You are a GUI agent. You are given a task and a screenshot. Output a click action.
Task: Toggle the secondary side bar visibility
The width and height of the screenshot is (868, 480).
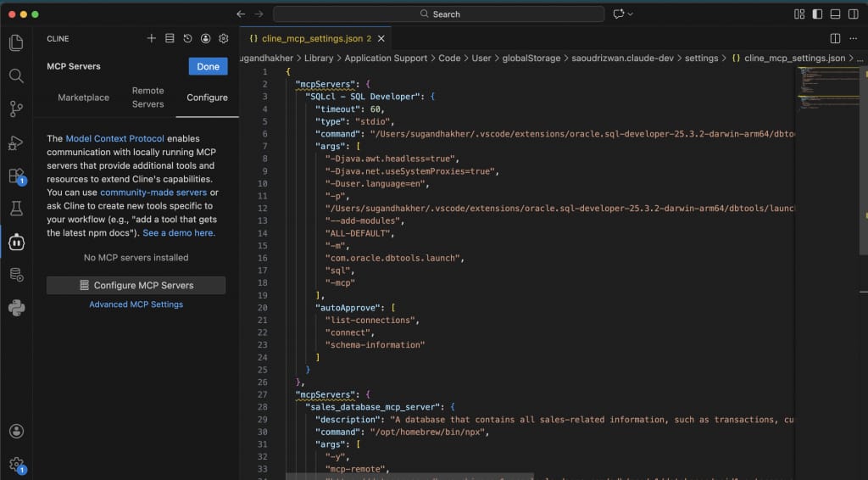[x=853, y=14]
